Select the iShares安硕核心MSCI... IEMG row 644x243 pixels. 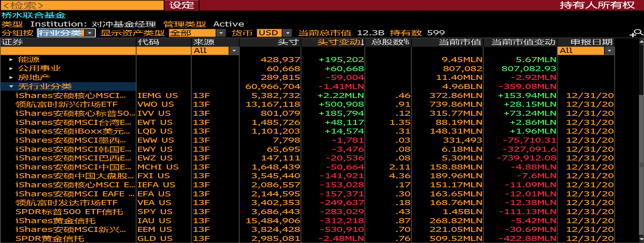(307, 95)
